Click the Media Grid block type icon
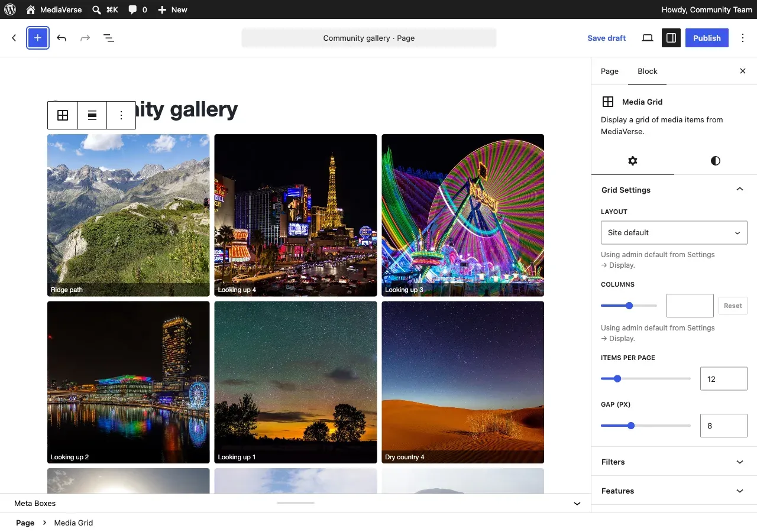Image resolution: width=757 pixels, height=532 pixels. [x=63, y=115]
